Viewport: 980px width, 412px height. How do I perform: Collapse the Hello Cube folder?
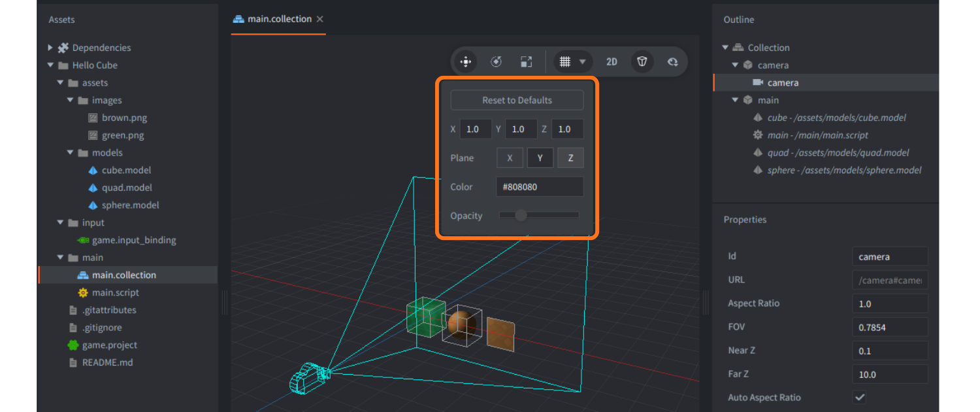tap(50, 65)
